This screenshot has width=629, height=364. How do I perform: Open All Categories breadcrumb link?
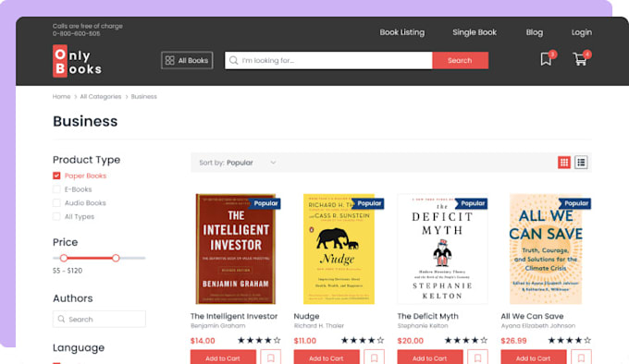[100, 96]
